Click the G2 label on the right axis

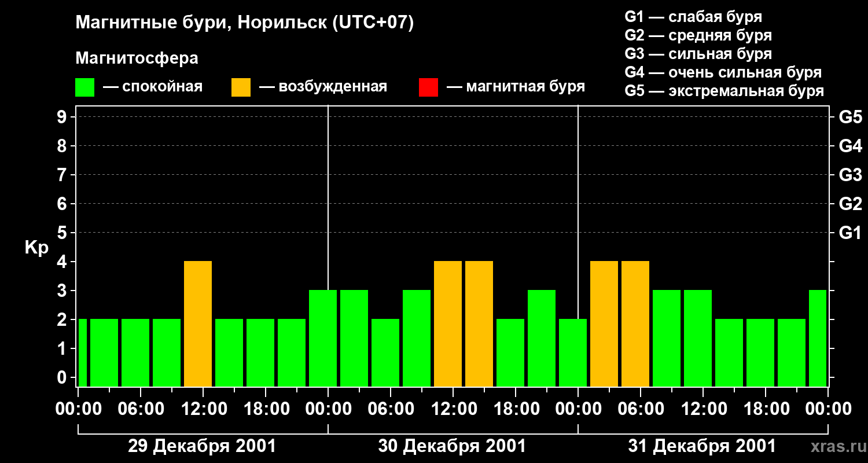(850, 204)
